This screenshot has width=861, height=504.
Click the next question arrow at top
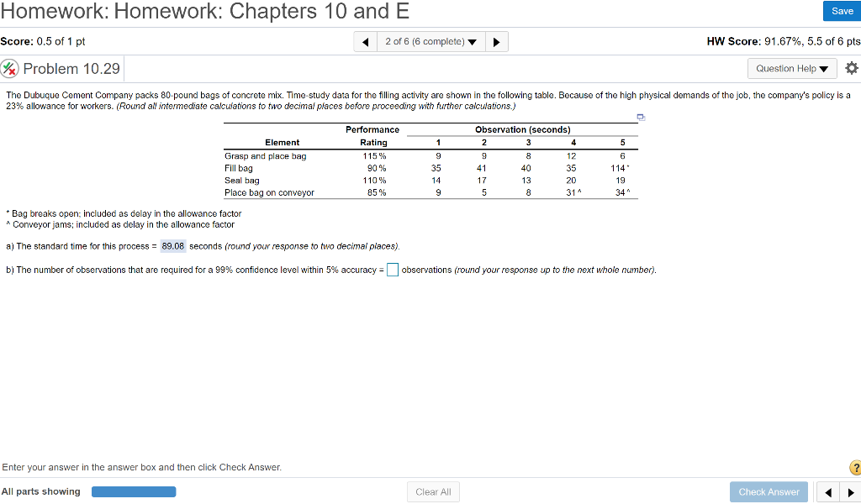click(x=497, y=40)
